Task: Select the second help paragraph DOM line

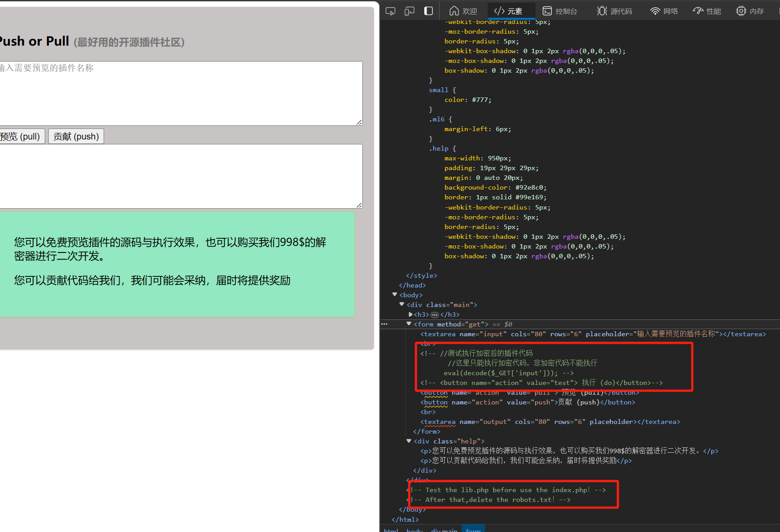Action: pyautogui.click(x=526, y=461)
